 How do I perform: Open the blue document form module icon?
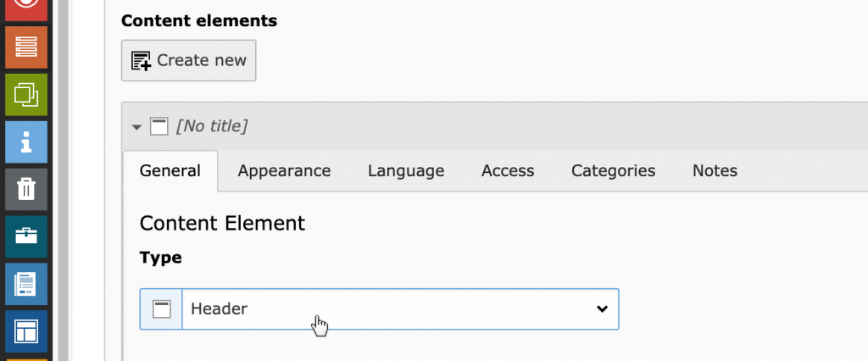(26, 284)
